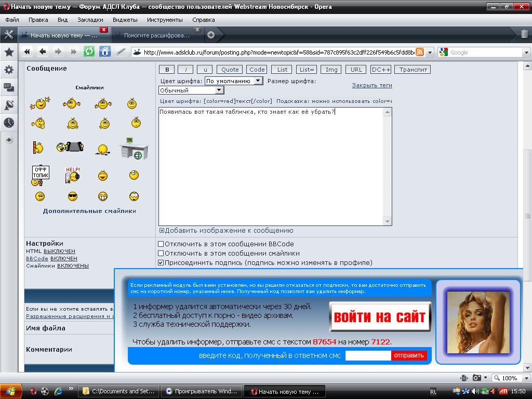Open the History clock sidebar panel
The image size is (532, 399).
pos(9,123)
